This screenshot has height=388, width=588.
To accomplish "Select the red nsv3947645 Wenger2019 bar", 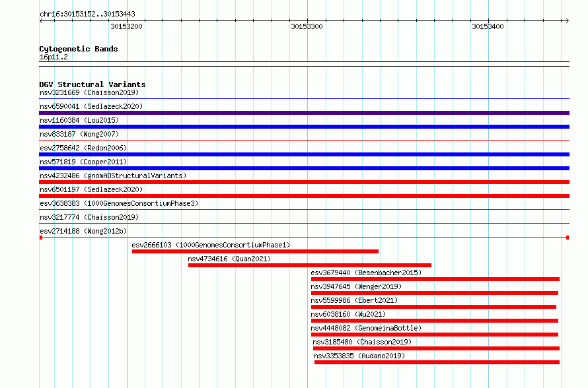I will coord(435,293).
